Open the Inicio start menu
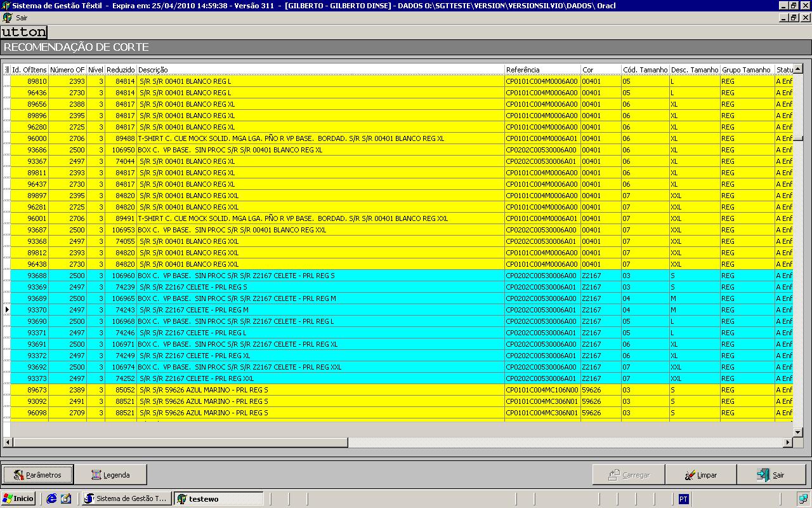Viewport: 812px width, 508px height. [x=18, y=498]
